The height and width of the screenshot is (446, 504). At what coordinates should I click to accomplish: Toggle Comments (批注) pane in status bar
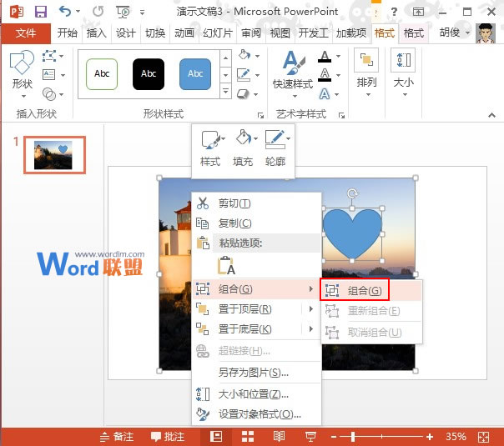(x=168, y=437)
